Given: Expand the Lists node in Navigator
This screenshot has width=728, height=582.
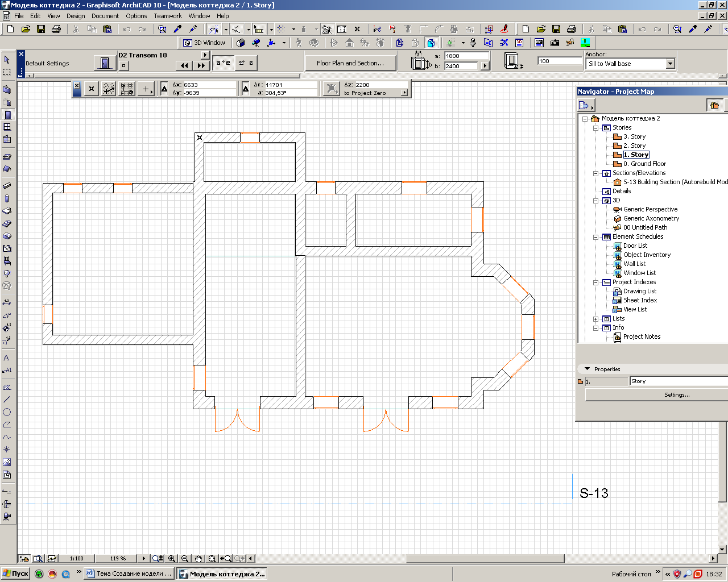Looking at the screenshot, I should click(x=596, y=319).
